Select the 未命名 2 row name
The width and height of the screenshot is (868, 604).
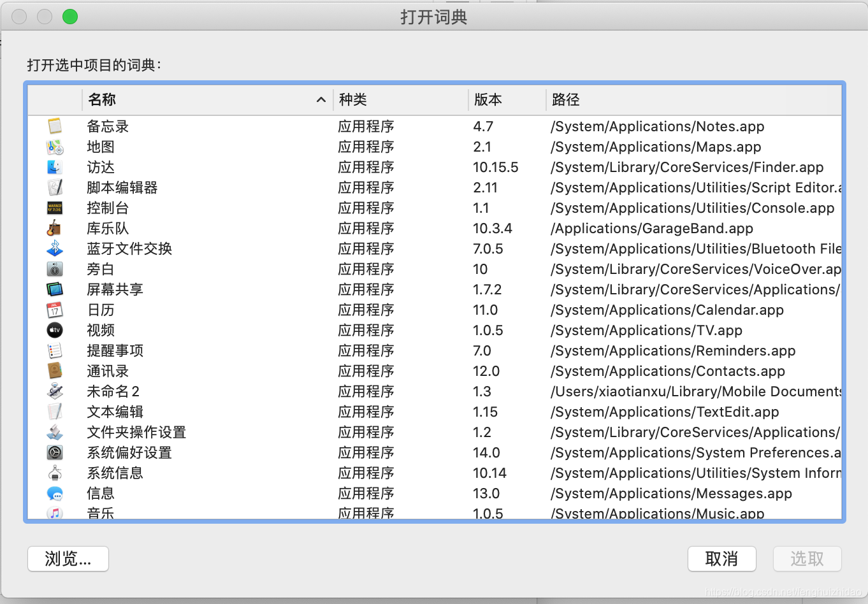[x=113, y=391]
